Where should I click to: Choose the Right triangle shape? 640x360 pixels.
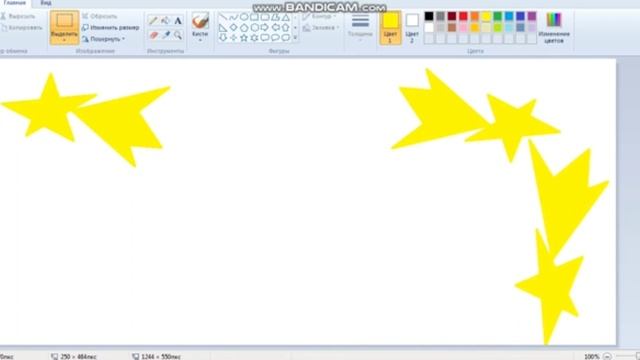pyautogui.click(x=223, y=28)
